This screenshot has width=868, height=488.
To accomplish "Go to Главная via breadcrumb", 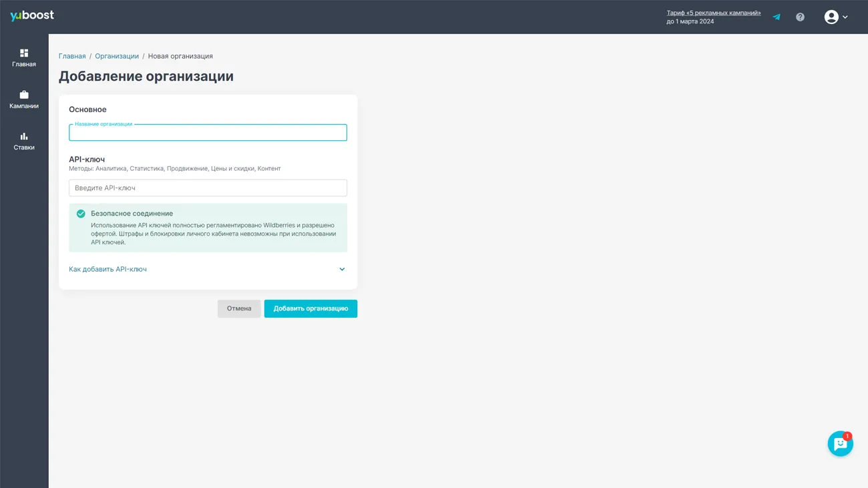I will pyautogui.click(x=72, y=56).
